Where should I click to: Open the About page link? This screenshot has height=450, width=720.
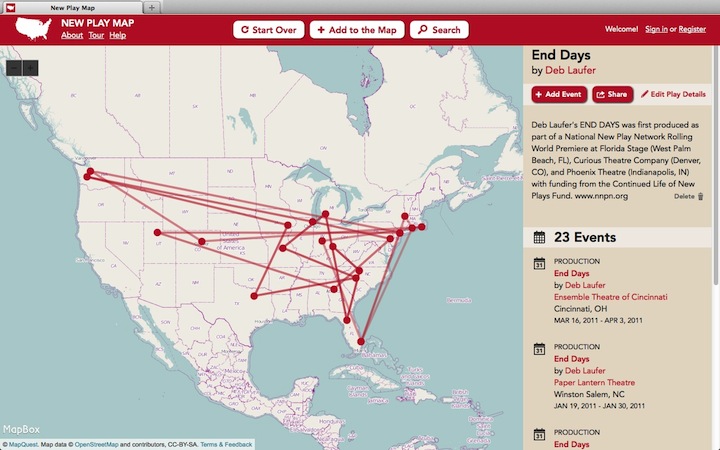pyautogui.click(x=72, y=36)
